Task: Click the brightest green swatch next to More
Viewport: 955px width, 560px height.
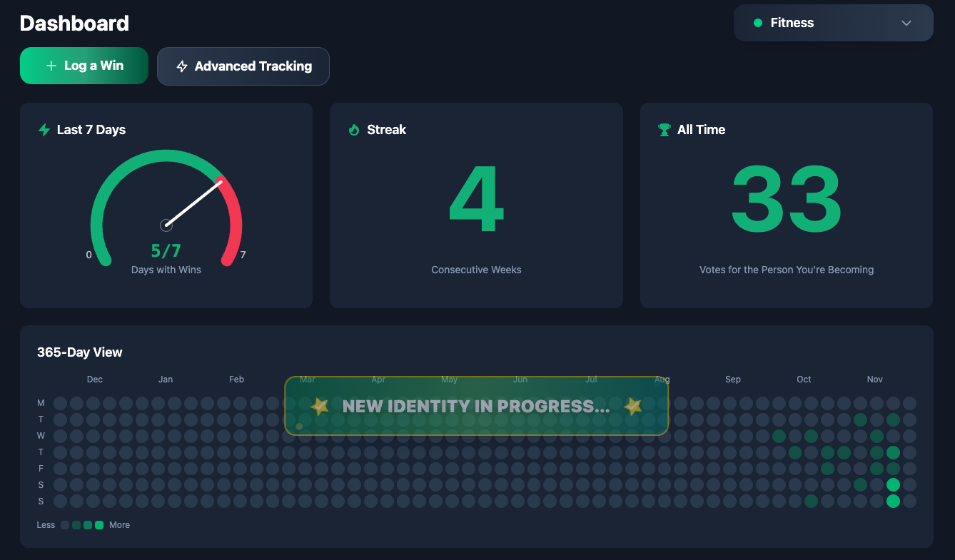Action: (99, 524)
